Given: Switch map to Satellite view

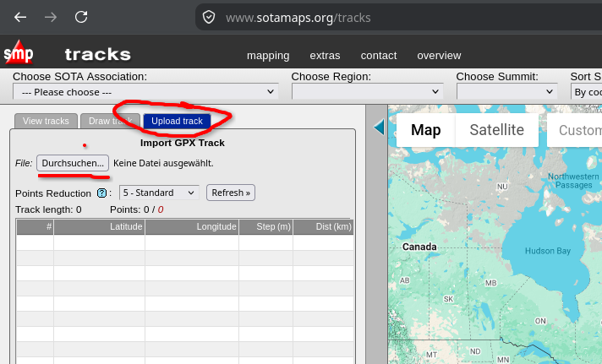Looking at the screenshot, I should point(497,130).
